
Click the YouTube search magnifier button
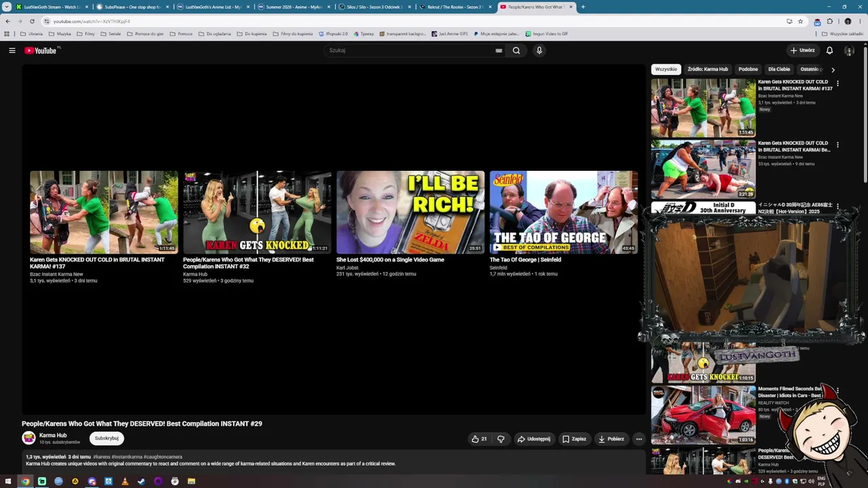pyautogui.click(x=516, y=50)
